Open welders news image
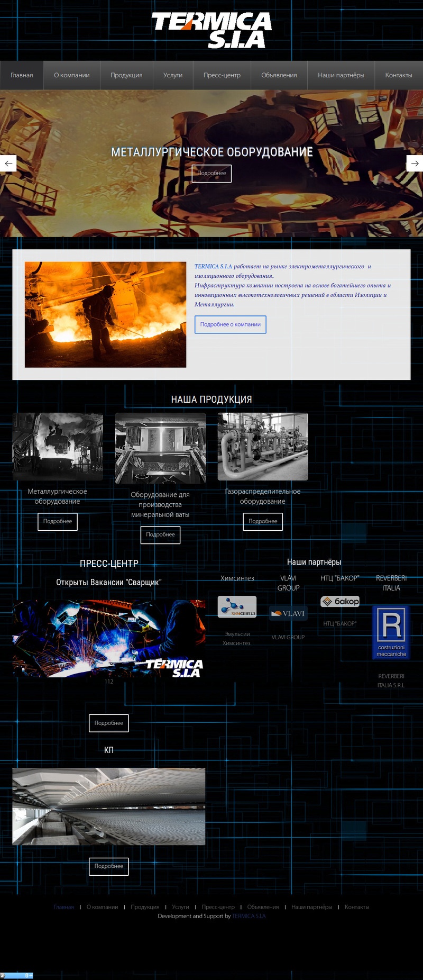Screen dimensions: 423x980 pos(109,639)
